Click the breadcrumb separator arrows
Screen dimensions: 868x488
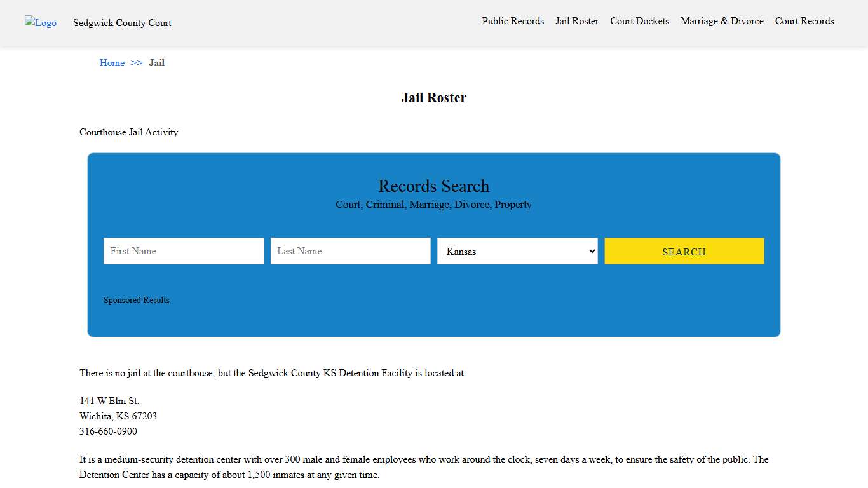(137, 63)
